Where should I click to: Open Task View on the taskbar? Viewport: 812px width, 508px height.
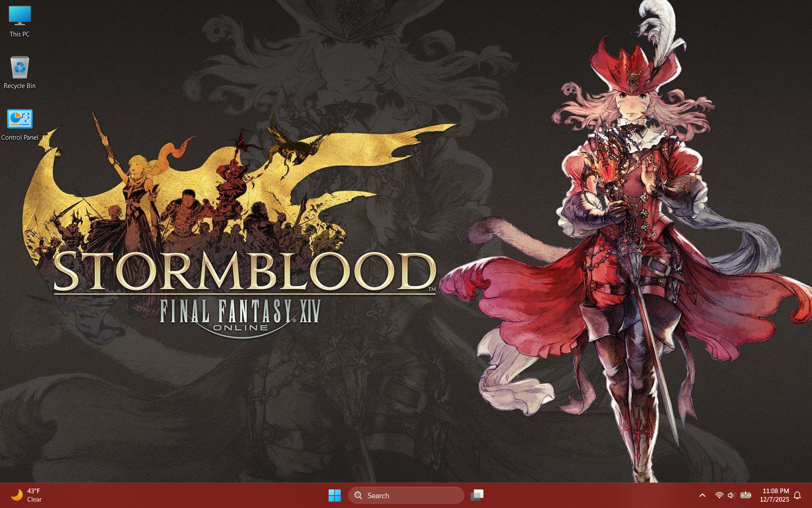(477, 495)
